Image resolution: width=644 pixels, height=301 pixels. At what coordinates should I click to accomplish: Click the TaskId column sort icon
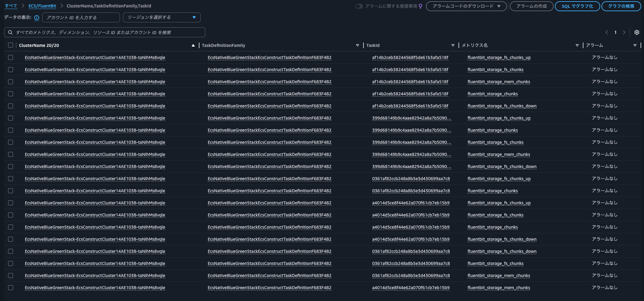(x=453, y=45)
